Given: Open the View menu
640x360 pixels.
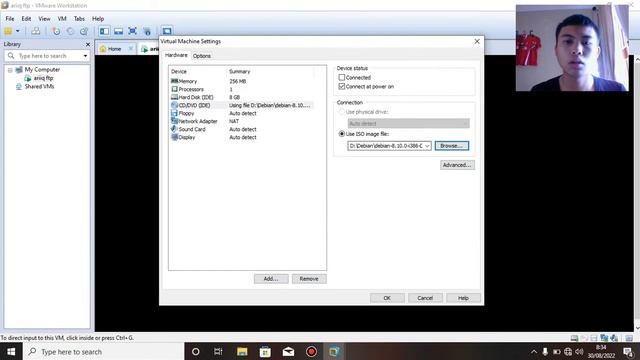Looking at the screenshot, I should (x=44, y=19).
